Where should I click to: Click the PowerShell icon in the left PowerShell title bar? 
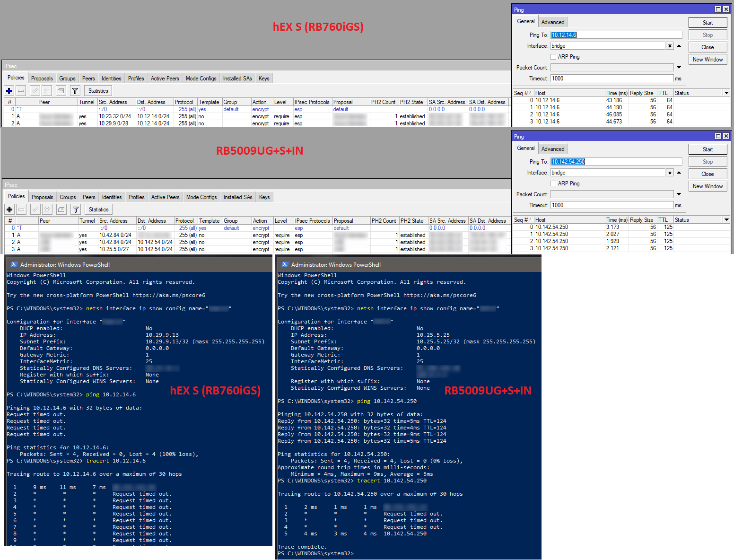14,265
